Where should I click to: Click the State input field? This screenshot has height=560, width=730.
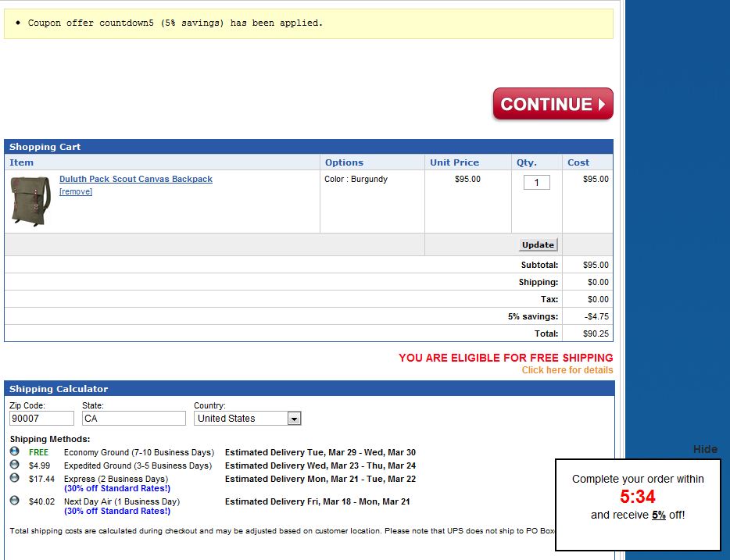pos(134,418)
